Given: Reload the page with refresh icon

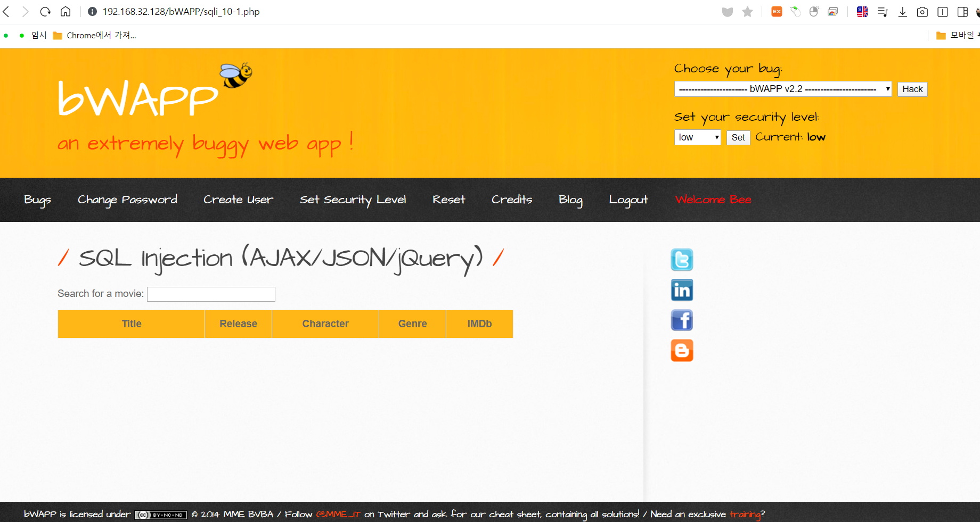Looking at the screenshot, I should [45, 12].
